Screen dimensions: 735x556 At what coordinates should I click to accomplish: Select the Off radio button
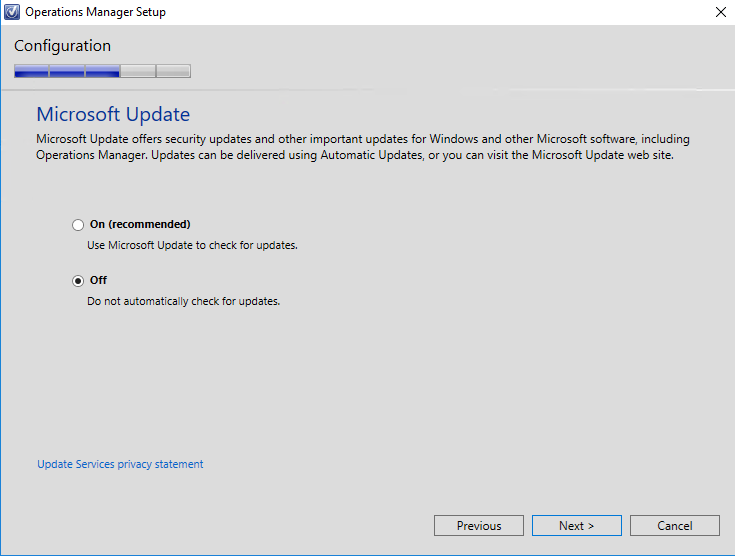(x=78, y=281)
